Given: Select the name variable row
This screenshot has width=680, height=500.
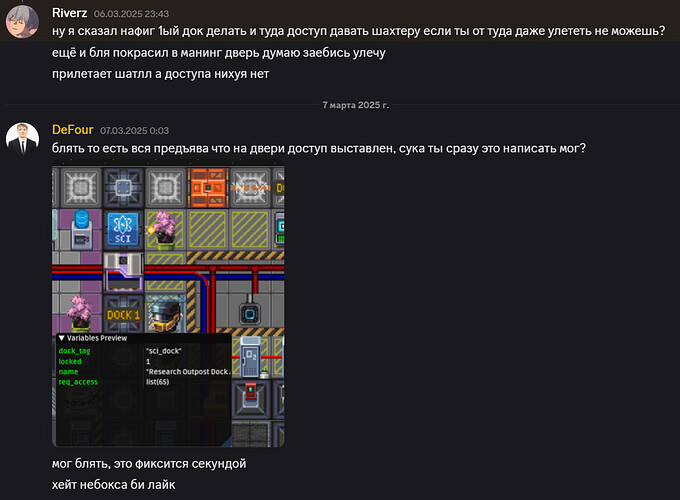Looking at the screenshot, I should pos(144,372).
